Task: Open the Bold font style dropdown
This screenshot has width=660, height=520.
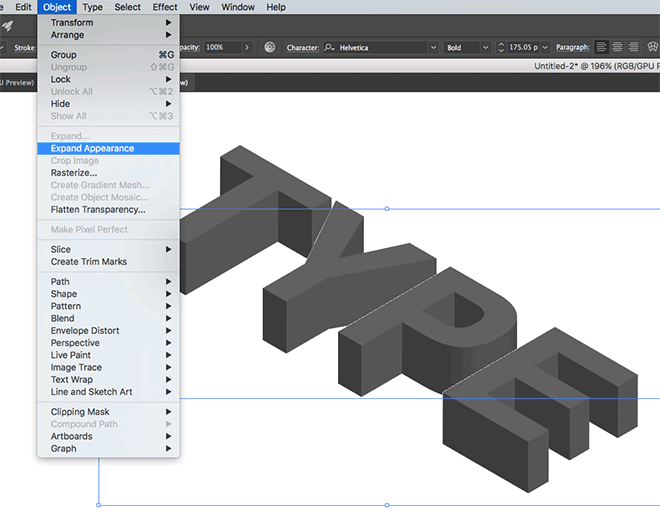Action: (485, 47)
